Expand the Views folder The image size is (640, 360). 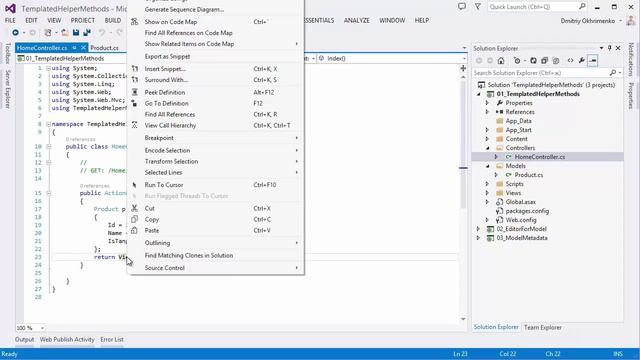pyautogui.click(x=487, y=193)
